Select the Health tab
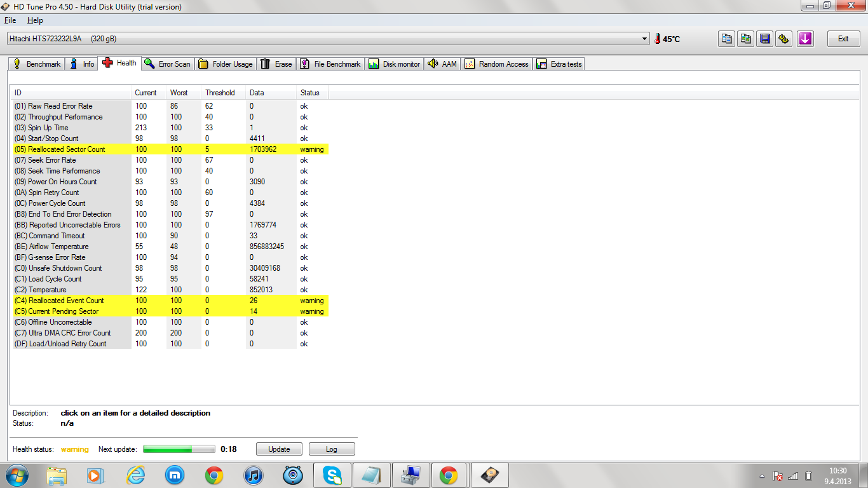The height and width of the screenshot is (488, 868). tap(119, 63)
